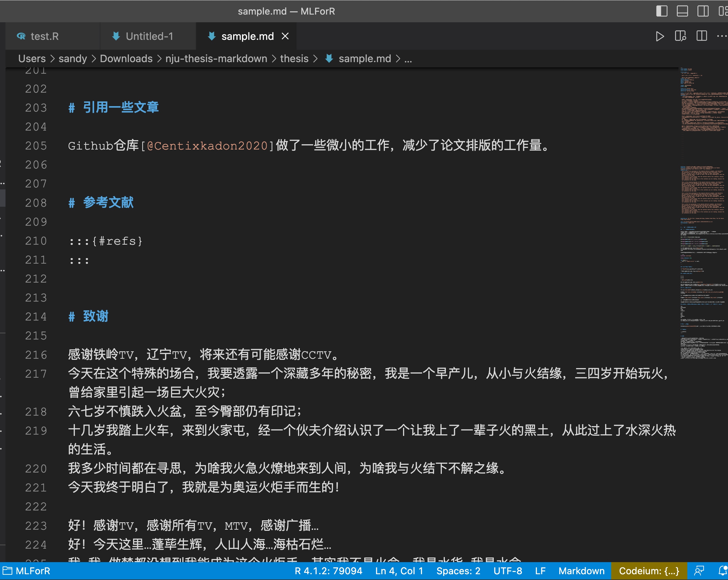Toggle the primary side bar
The height and width of the screenshot is (580, 728).
click(661, 11)
